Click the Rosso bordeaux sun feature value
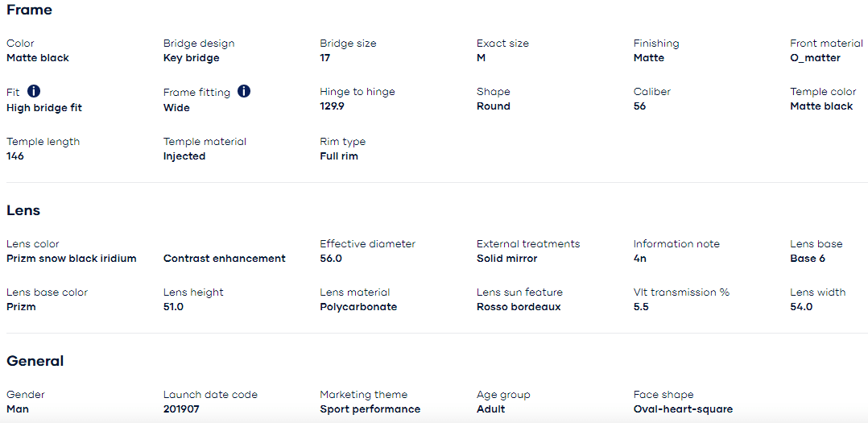Viewport: 868px width, 423px height. (519, 307)
